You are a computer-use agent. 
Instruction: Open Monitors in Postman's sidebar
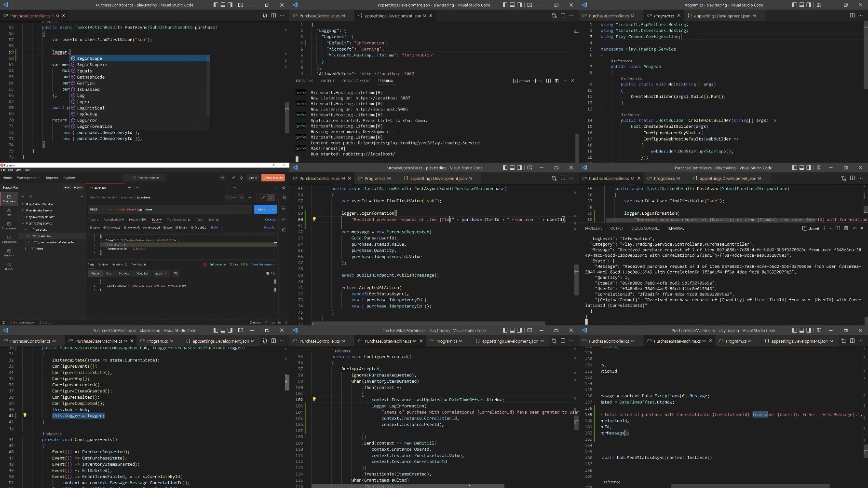click(x=9, y=252)
